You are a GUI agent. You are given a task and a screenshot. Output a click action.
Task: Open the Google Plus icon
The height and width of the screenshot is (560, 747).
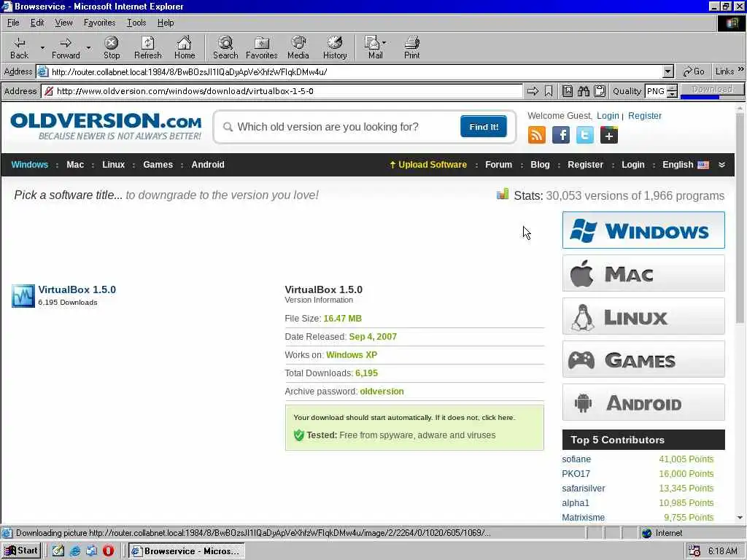pos(609,135)
